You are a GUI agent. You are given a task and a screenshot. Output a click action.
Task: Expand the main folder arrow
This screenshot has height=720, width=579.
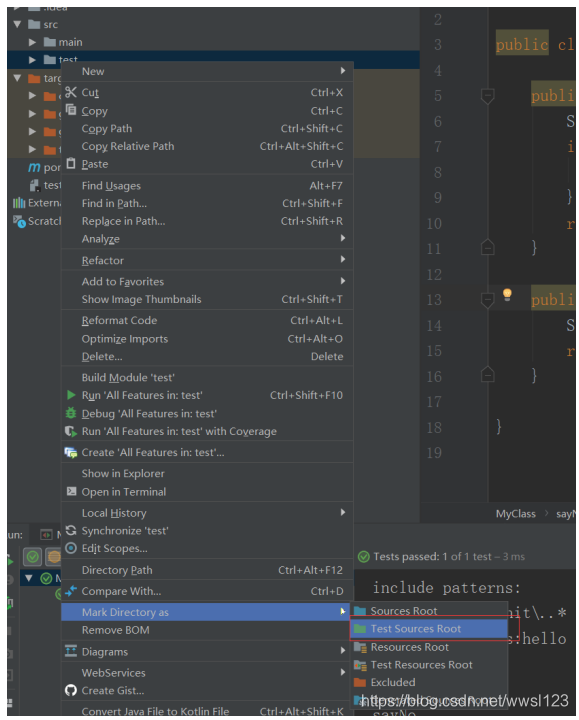point(32,42)
